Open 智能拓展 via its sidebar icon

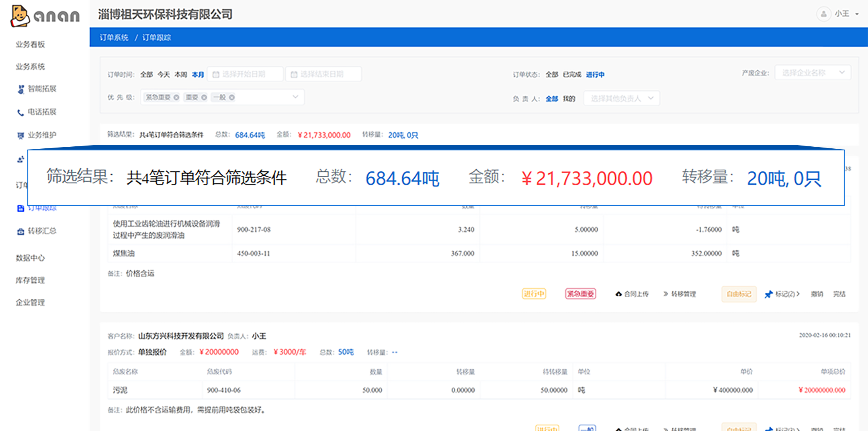21,89
